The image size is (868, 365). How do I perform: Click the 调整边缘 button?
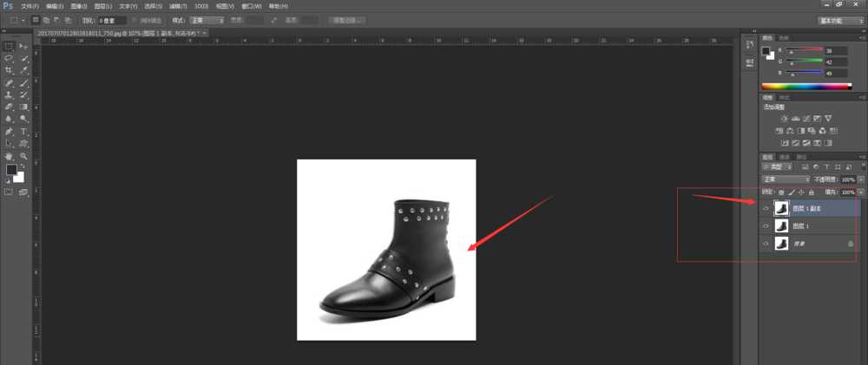347,19
